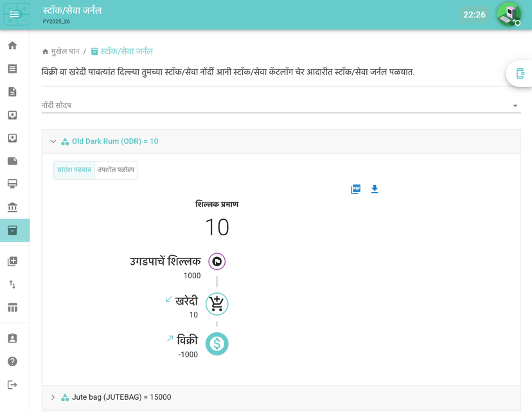Select the stock journal sidebar item
The height and width of the screenshot is (412, 532).
click(x=12, y=230)
